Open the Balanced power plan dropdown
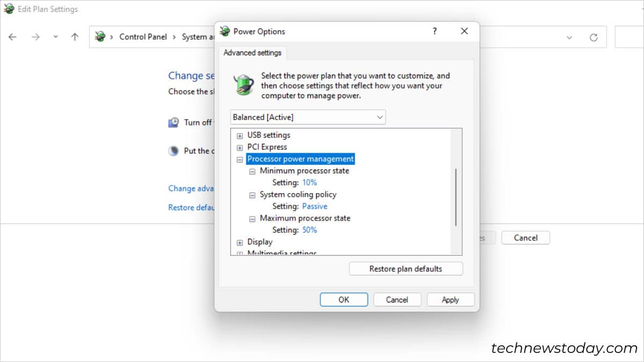 pyautogui.click(x=380, y=117)
